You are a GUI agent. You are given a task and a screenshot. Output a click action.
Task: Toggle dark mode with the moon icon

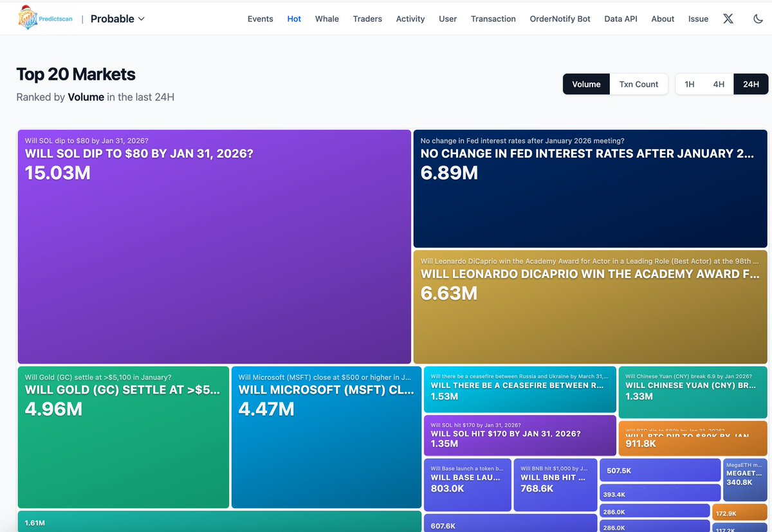click(758, 19)
